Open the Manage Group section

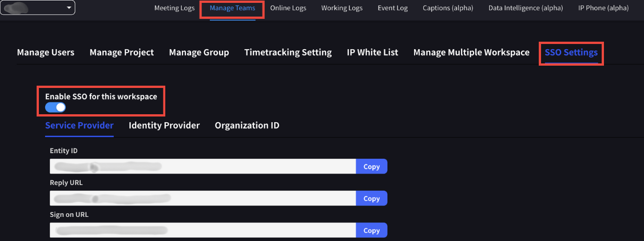click(199, 53)
